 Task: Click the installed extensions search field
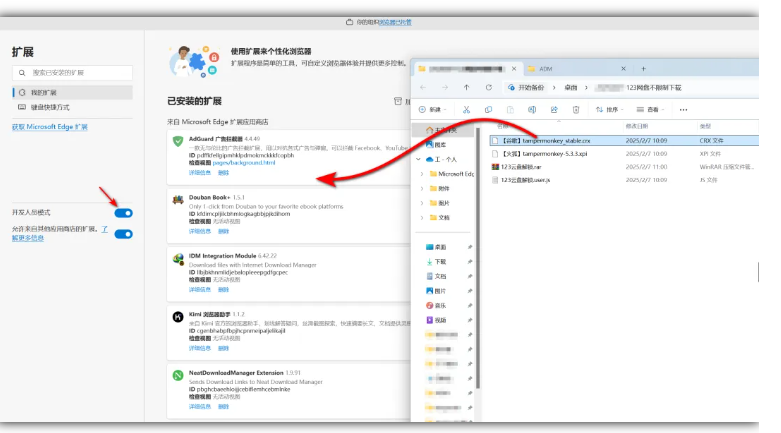(x=72, y=73)
